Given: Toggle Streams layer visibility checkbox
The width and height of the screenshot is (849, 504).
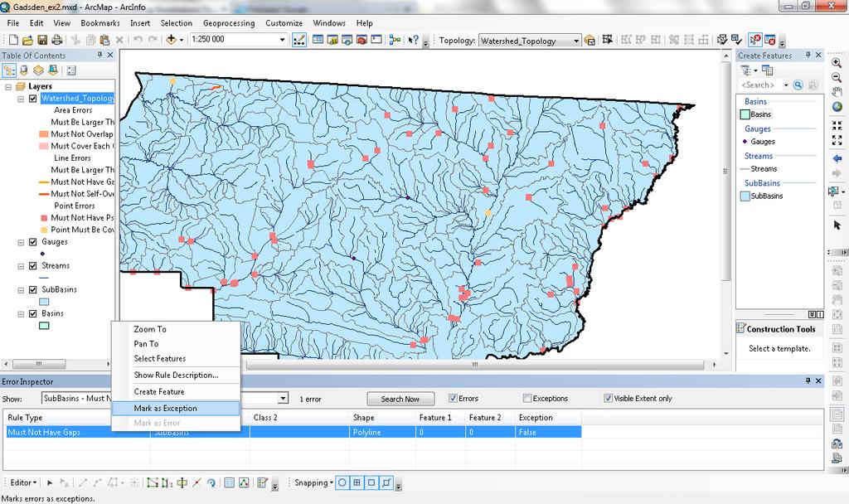Looking at the screenshot, I should coord(33,266).
